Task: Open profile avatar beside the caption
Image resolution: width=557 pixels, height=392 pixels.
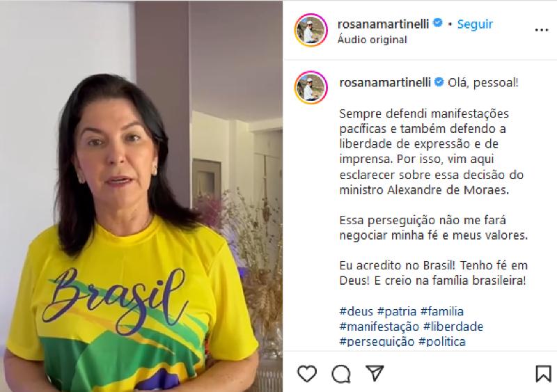Action: [x=311, y=88]
